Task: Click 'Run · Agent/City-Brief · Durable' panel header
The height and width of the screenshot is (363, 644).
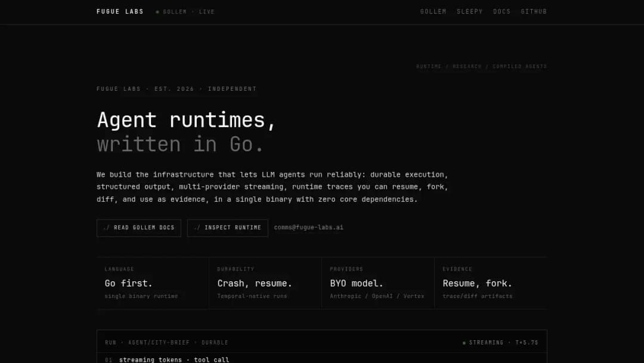Action: click(x=166, y=343)
